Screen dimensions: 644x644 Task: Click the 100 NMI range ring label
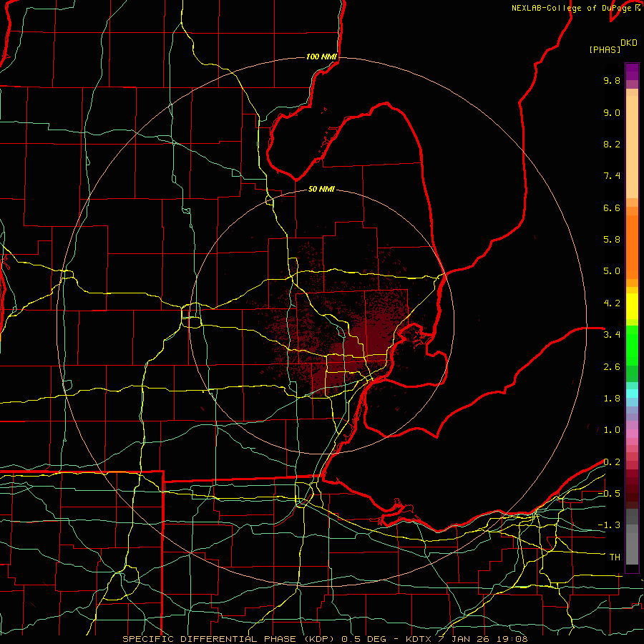click(321, 57)
